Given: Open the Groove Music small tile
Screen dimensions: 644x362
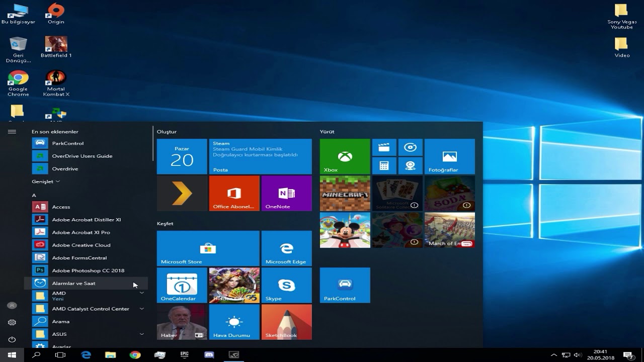Looking at the screenshot, I should (410, 147).
